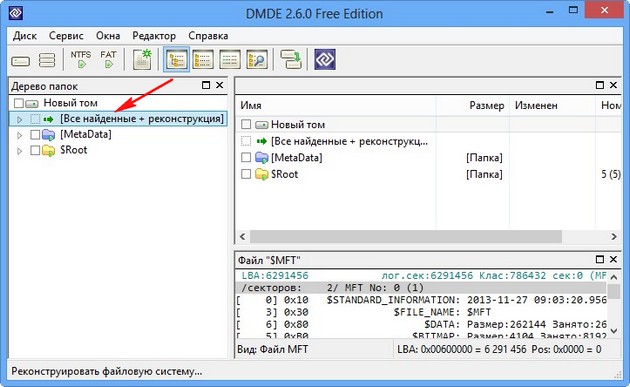Image resolution: width=630 pixels, height=387 pixels.
Task: Click the file search magnifier toolbar icon
Action: [x=257, y=59]
